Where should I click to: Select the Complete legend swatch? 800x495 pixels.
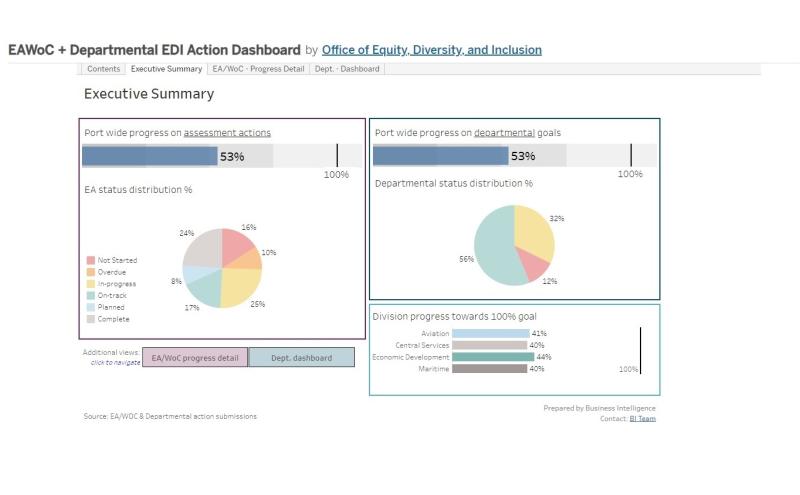click(91, 319)
